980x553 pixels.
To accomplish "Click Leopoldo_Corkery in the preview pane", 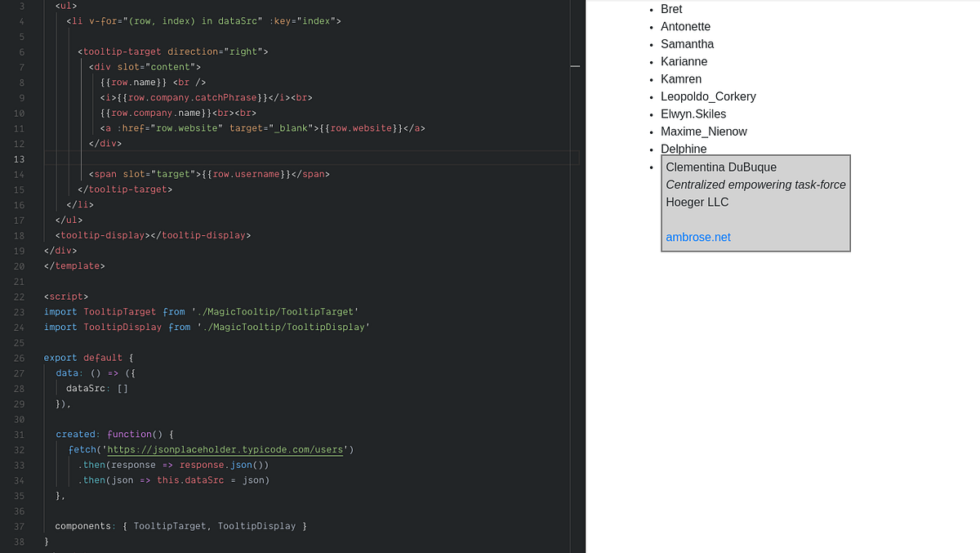I will [708, 96].
